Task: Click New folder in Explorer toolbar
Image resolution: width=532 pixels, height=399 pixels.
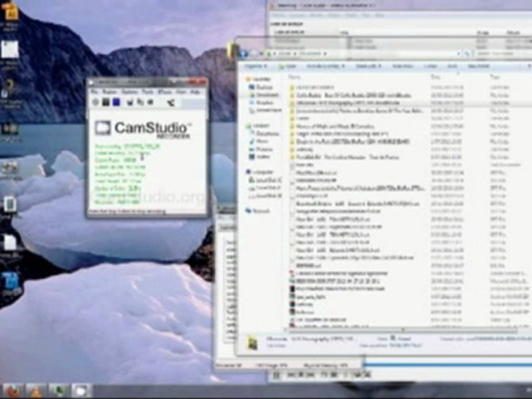Action: pyautogui.click(x=478, y=66)
